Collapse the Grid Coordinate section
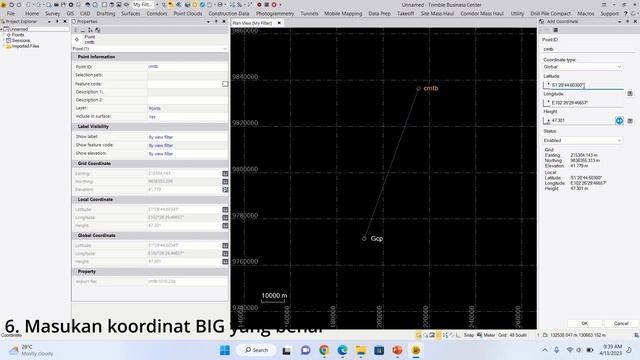The height and width of the screenshot is (360, 640). tap(75, 163)
